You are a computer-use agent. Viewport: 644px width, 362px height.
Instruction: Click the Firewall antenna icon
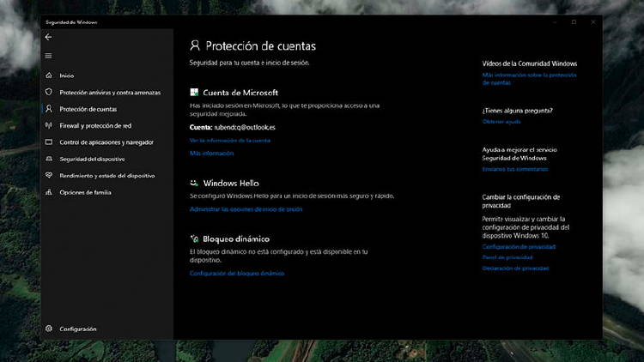coord(49,125)
